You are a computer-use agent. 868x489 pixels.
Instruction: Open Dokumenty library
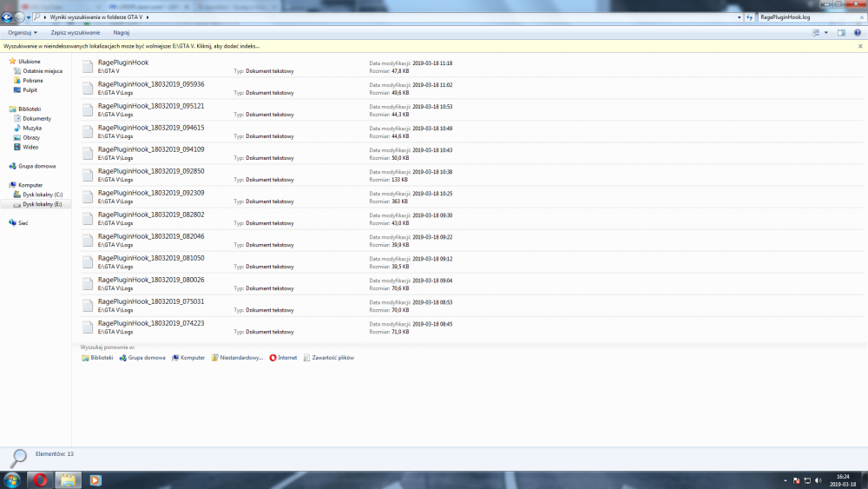(36, 118)
